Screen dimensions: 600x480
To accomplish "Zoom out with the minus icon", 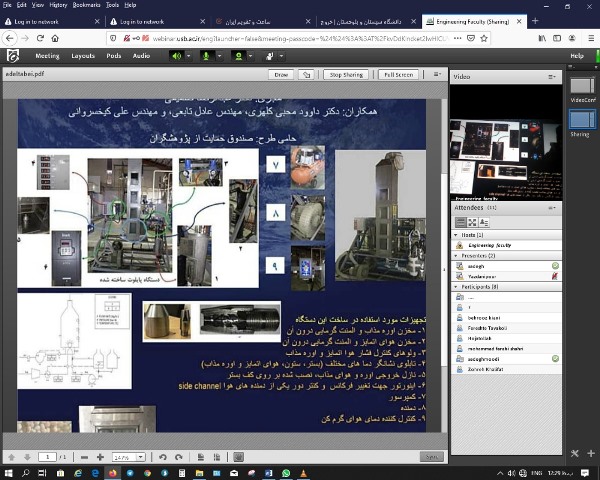I will click(85, 457).
